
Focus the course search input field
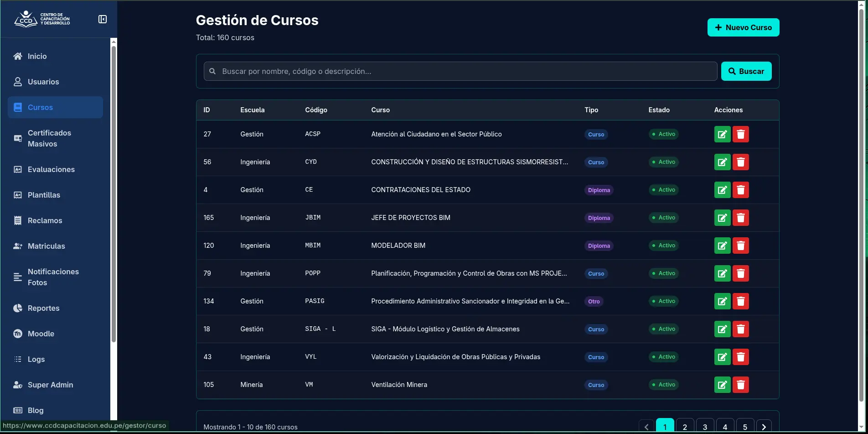460,71
